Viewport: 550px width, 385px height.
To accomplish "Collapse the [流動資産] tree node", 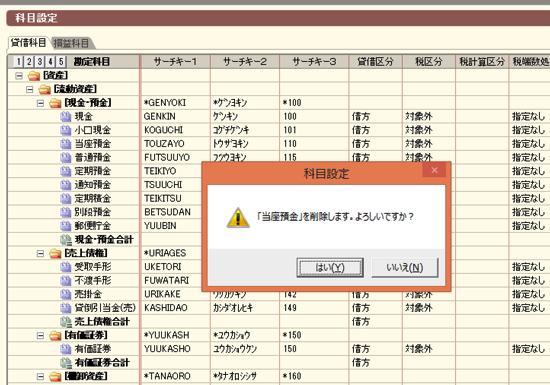I will pos(30,89).
